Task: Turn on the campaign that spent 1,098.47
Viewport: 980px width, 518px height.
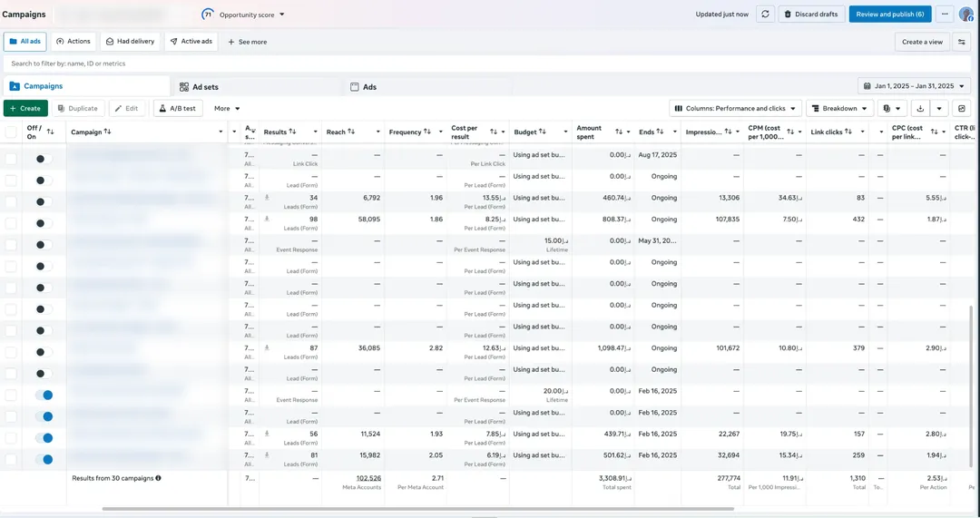Action: (x=44, y=352)
